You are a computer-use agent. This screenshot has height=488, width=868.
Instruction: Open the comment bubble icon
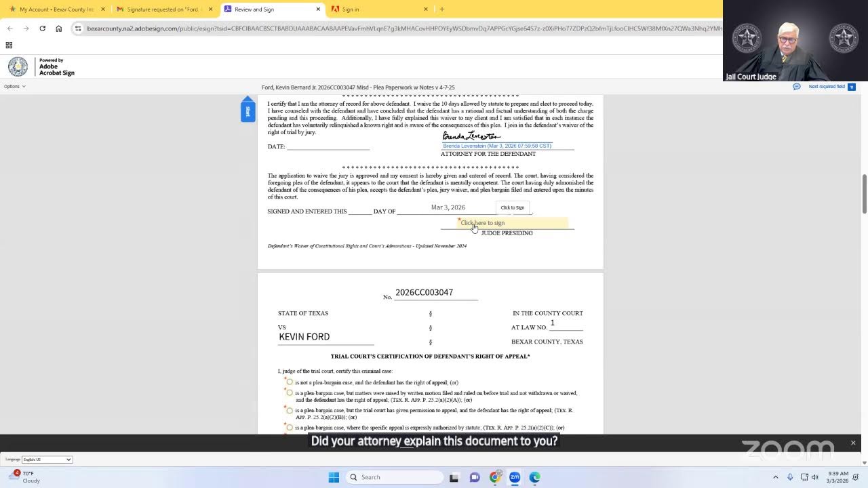pyautogui.click(x=796, y=87)
